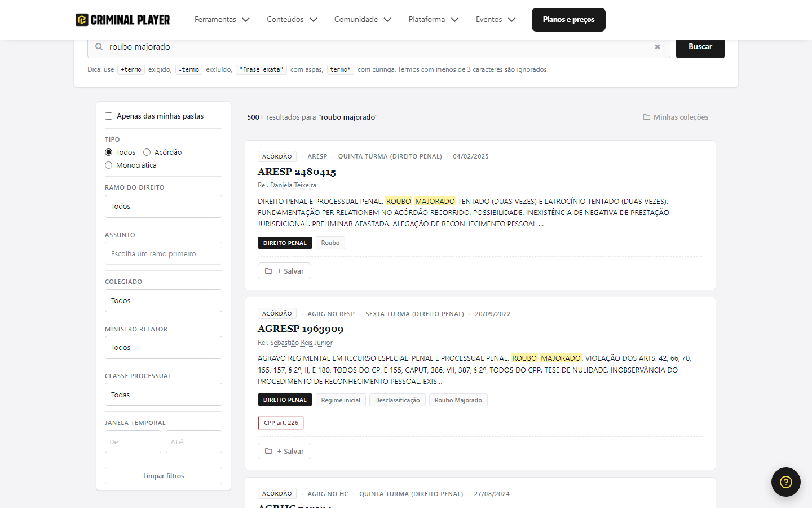This screenshot has width=812, height=508.
Task: Open Minhas coleções link
Action: click(676, 117)
